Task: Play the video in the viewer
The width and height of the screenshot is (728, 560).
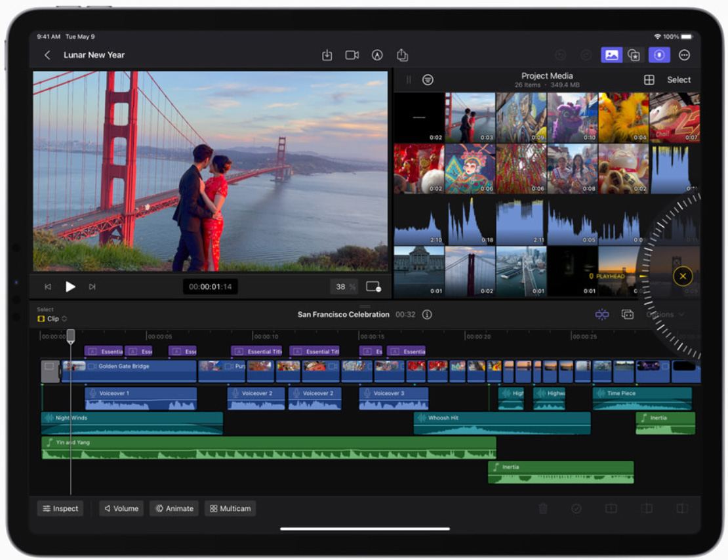Action: (70, 287)
